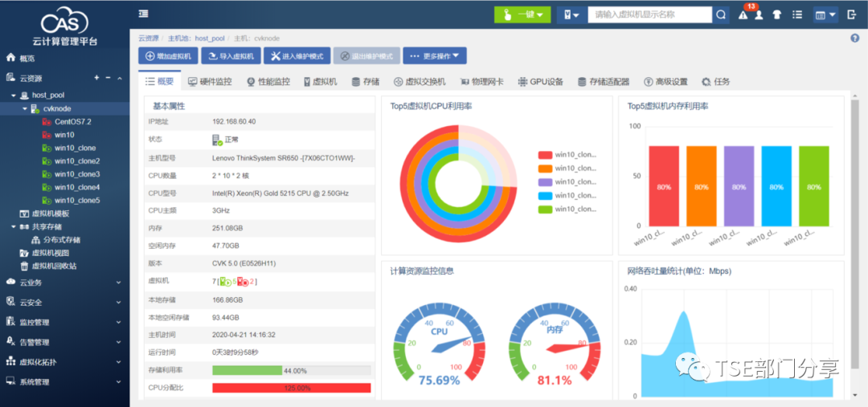The width and height of the screenshot is (868, 407).
Task: Collapse 共享存储 tree node arrow
Action: [x=14, y=226]
